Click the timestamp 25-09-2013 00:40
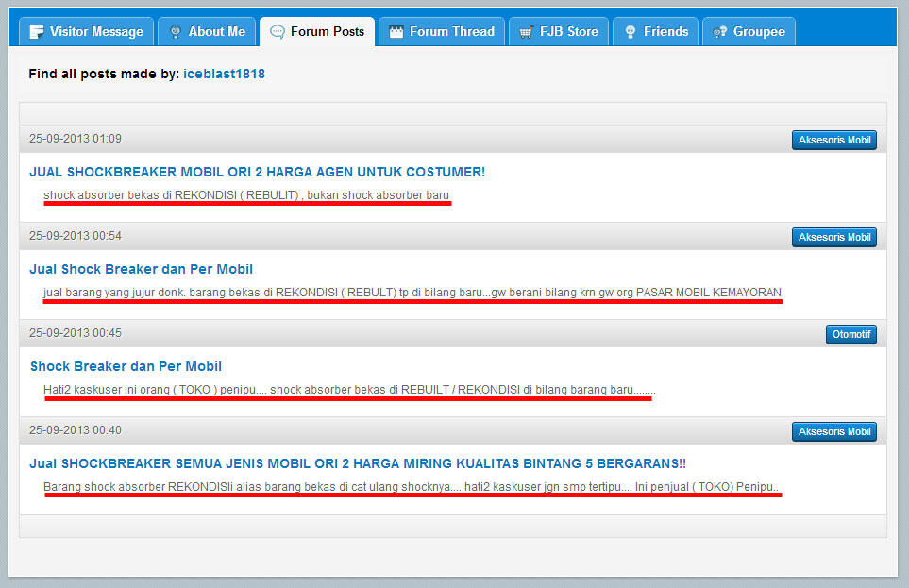 [76, 430]
